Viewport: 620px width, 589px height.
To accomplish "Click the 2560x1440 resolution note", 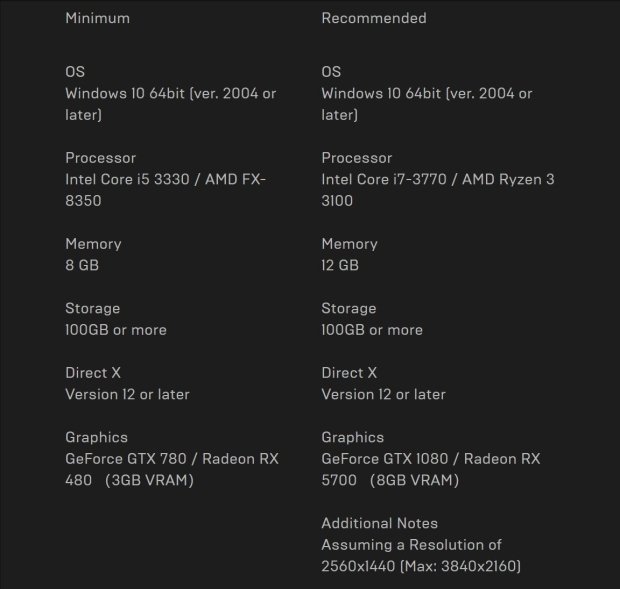I will tap(421, 556).
